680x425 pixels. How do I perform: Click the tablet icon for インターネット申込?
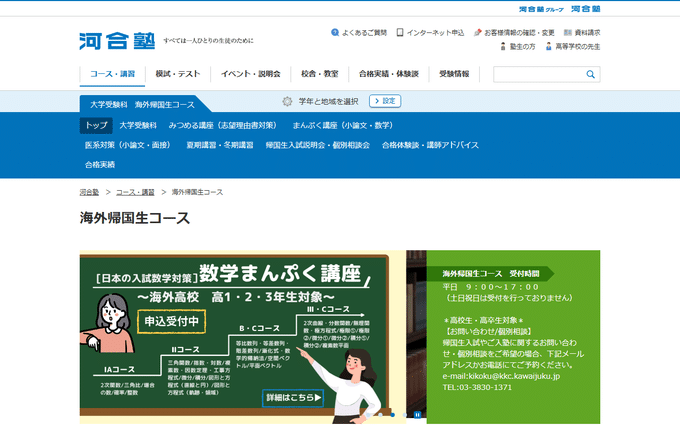(x=400, y=33)
